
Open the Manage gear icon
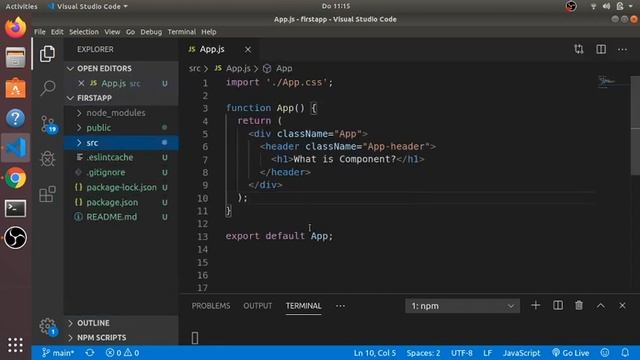[48, 327]
